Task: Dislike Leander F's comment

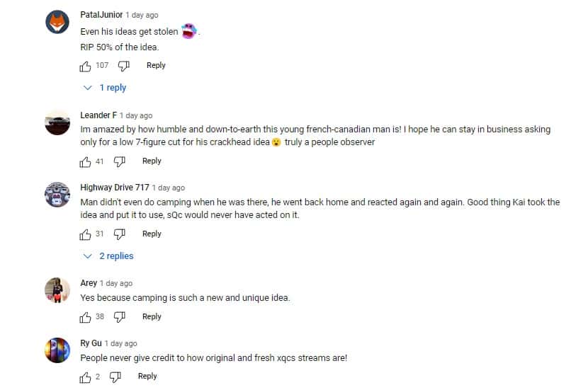Action: click(119, 161)
